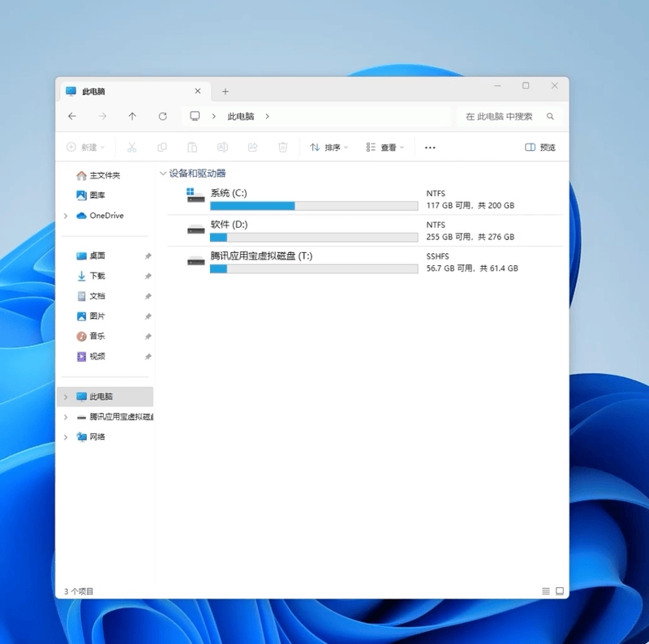
Task: Select the 软件 (D:) drive
Action: (x=365, y=230)
